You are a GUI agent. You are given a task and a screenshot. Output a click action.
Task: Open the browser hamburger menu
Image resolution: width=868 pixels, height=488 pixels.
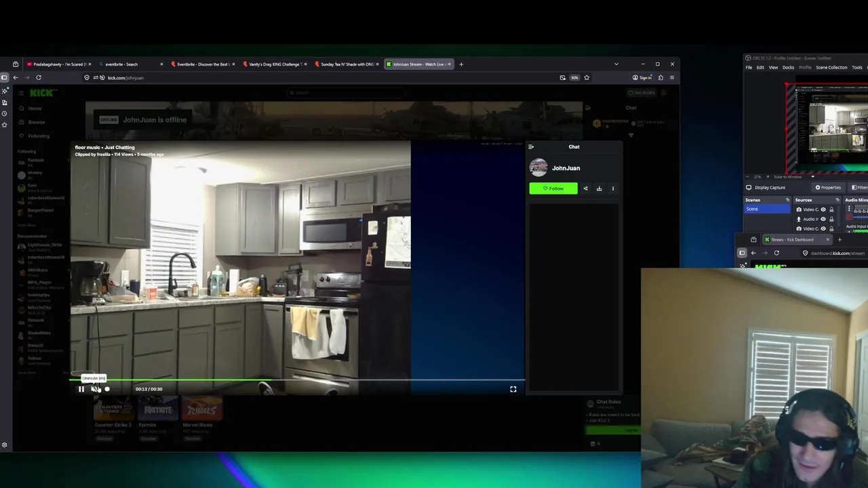point(671,78)
